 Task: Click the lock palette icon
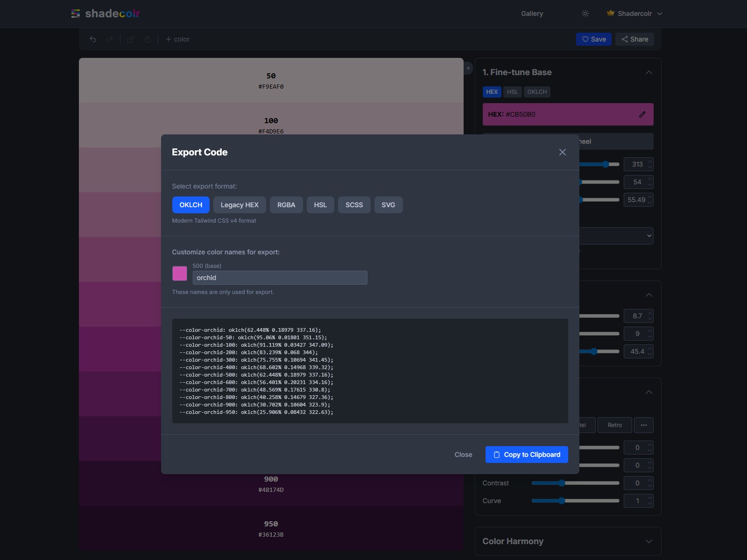tap(148, 39)
